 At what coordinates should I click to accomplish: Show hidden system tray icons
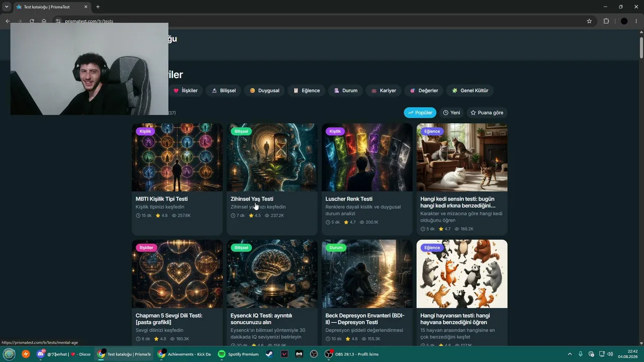570,354
